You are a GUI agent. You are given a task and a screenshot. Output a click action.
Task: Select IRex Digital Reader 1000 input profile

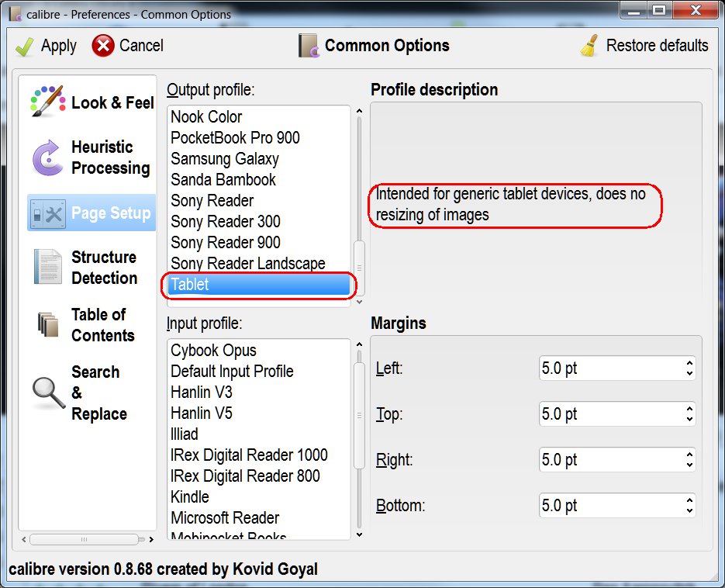(x=259, y=455)
